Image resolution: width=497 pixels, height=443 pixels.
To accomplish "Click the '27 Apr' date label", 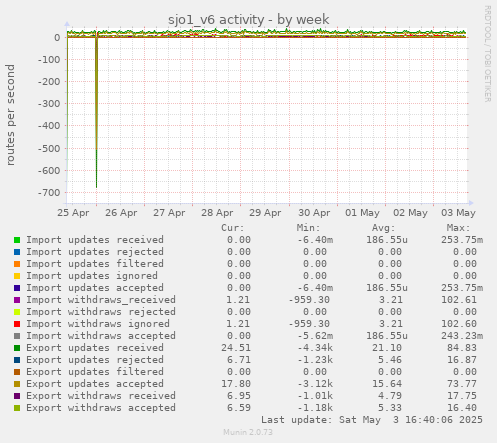I will 169,213.
